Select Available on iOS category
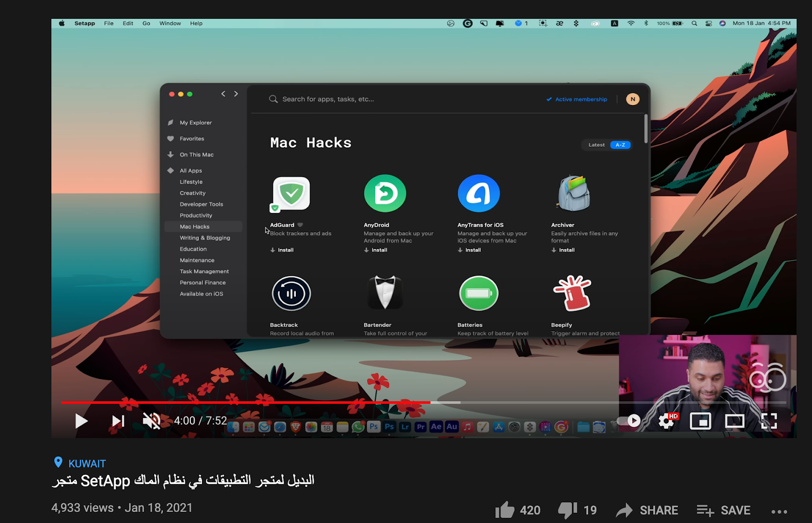This screenshot has height=523, width=812. tap(201, 294)
